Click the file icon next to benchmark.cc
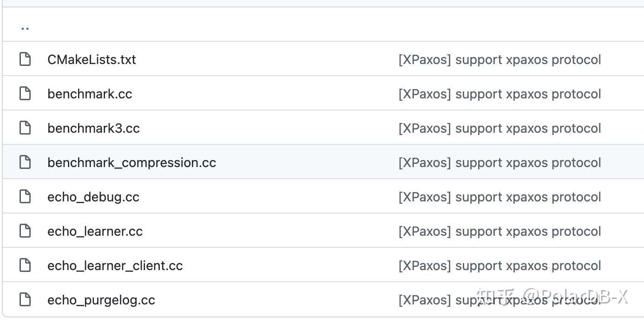 pyautogui.click(x=25, y=94)
